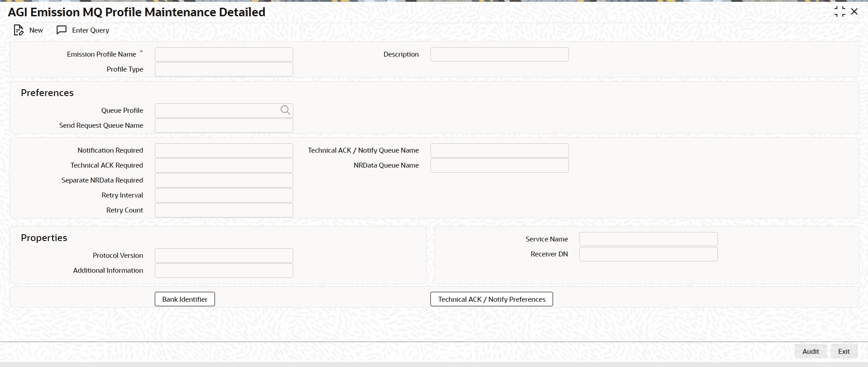Focus the Technical ACK / Notify Queue Name field
This screenshot has width=868, height=367.
click(x=500, y=150)
